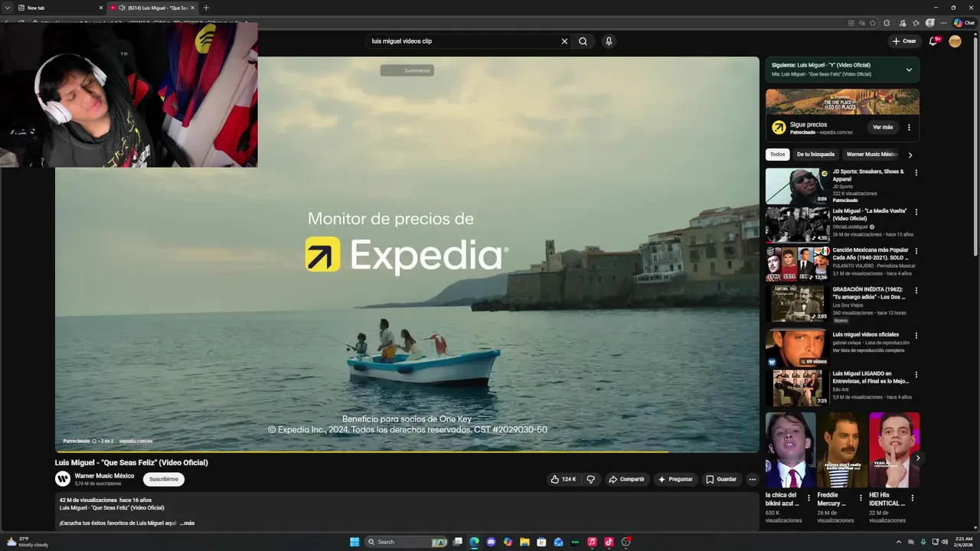
Task: Click the Preguntar button
Action: pos(675,479)
